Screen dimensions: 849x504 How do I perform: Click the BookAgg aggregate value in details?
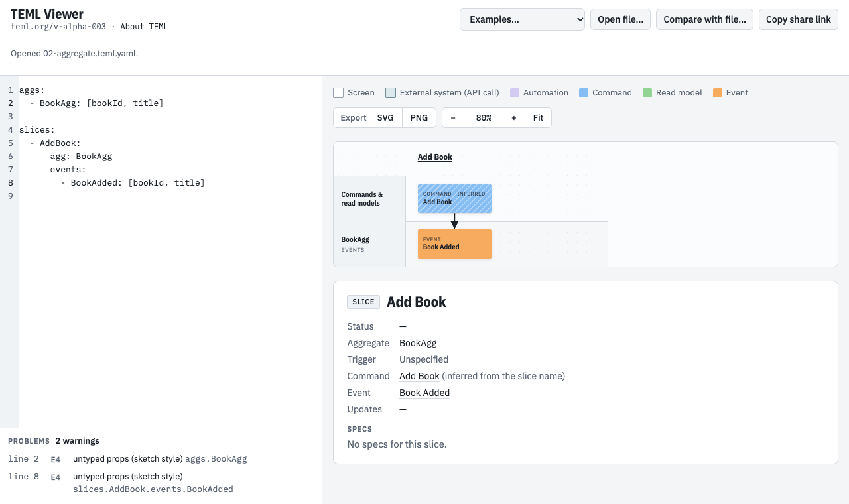tap(418, 343)
